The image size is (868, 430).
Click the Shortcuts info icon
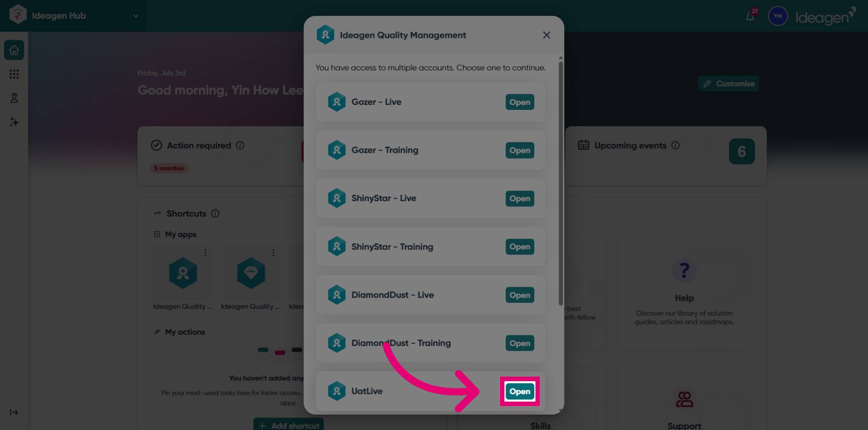coord(215,213)
